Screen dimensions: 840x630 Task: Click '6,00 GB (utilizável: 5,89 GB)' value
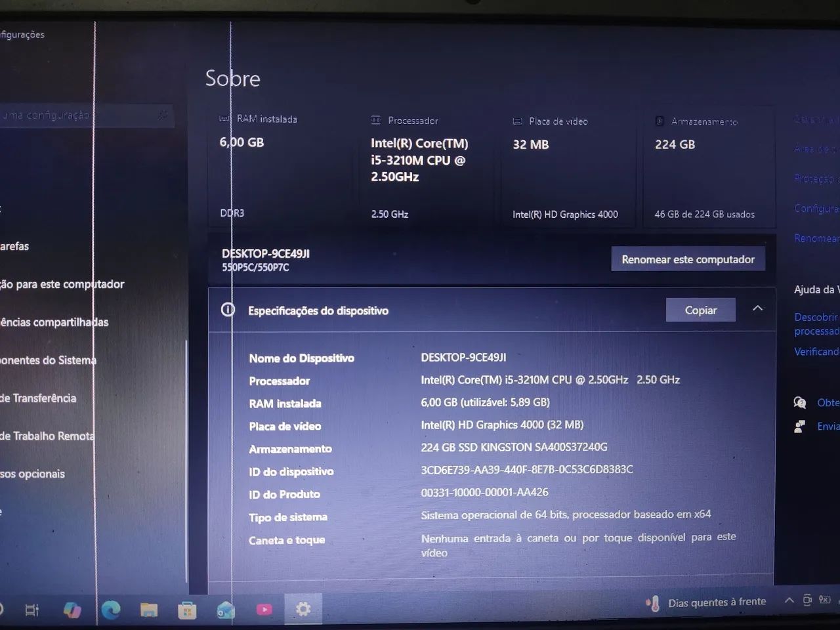(485, 402)
